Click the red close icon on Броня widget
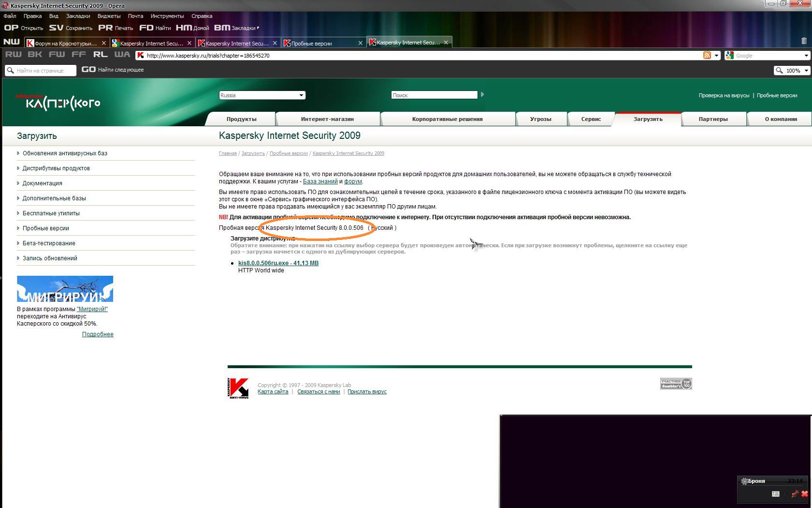This screenshot has width=812, height=508. (804, 494)
